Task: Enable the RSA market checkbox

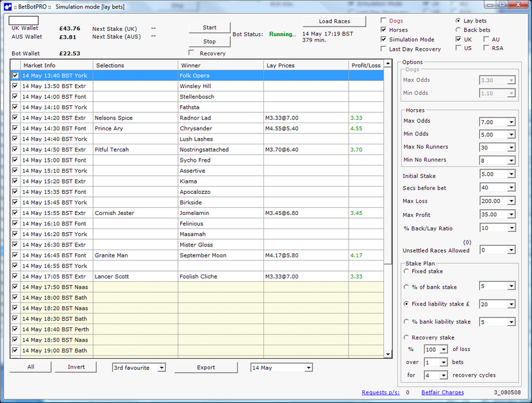Action: click(x=486, y=48)
